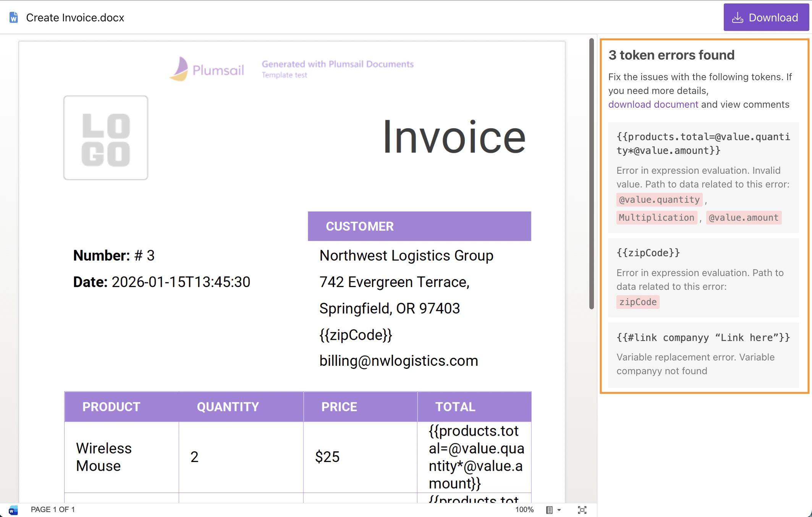The width and height of the screenshot is (812, 517).
Task: Click the Download button
Action: pos(766,18)
